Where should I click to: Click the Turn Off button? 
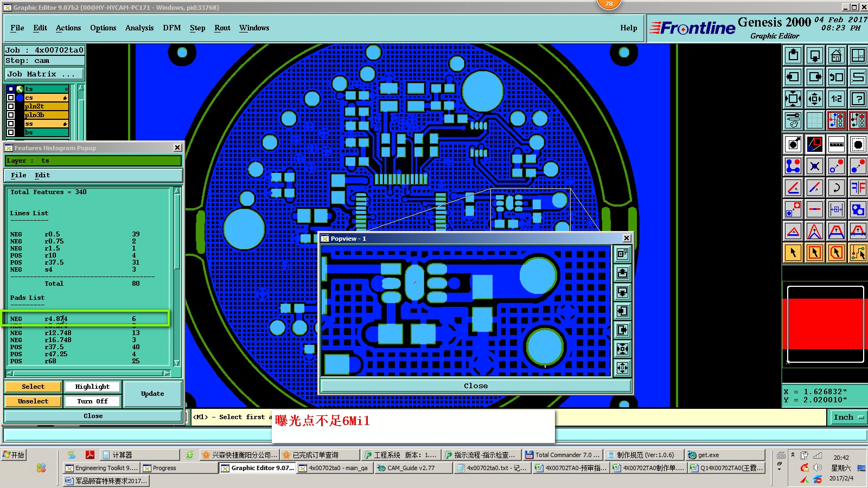pyautogui.click(x=92, y=401)
